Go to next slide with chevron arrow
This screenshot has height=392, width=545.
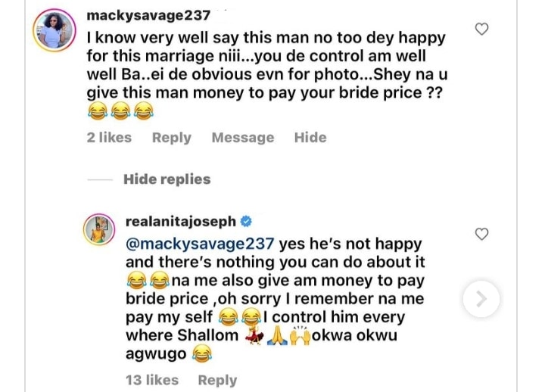click(481, 299)
